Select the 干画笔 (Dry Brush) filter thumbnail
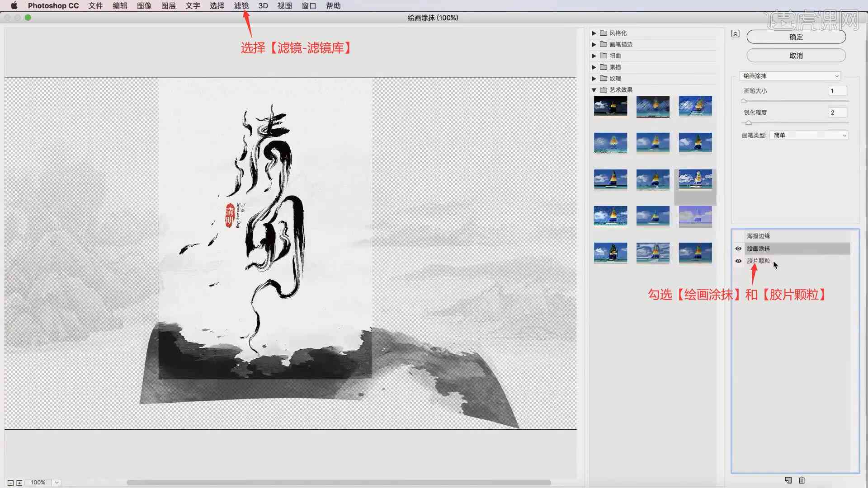Image resolution: width=868 pixels, height=488 pixels. click(695, 143)
